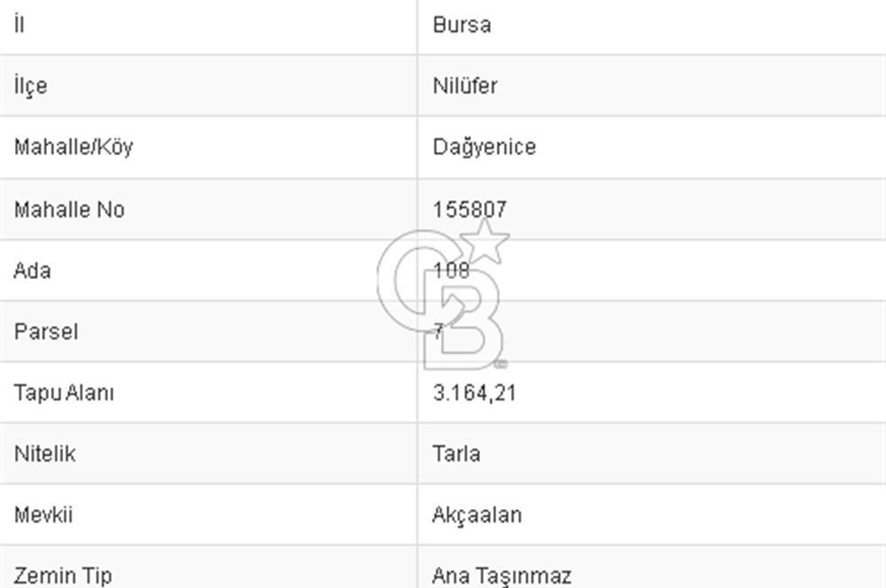Click the Ana Taşınmaz value
Screen dimensions: 886x588
(501, 576)
